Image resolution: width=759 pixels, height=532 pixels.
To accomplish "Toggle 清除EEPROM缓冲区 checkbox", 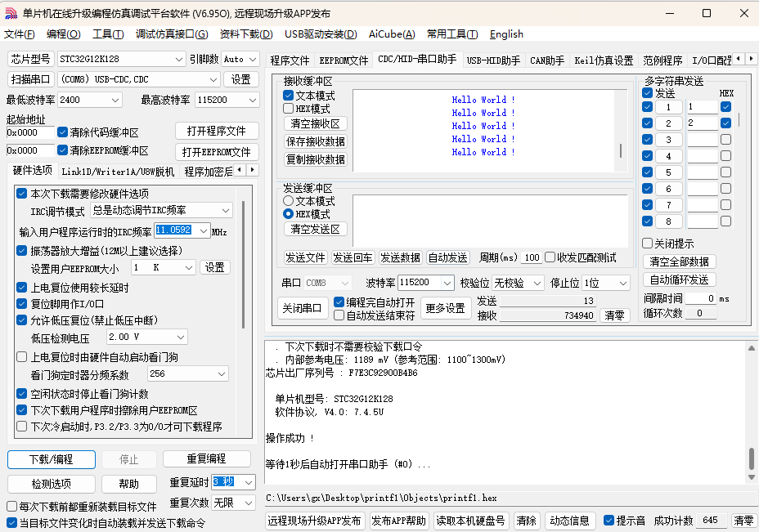I will click(62, 150).
